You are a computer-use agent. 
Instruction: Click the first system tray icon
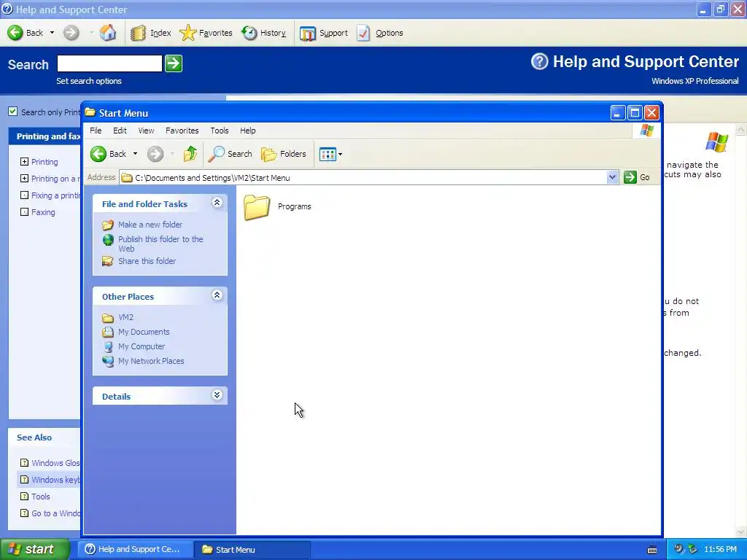click(679, 549)
